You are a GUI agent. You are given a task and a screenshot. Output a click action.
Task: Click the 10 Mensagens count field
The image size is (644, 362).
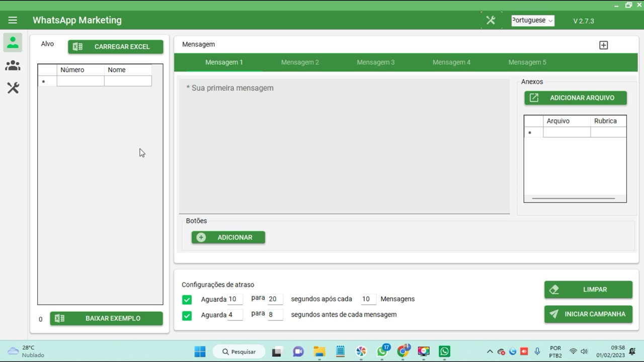[368, 299]
